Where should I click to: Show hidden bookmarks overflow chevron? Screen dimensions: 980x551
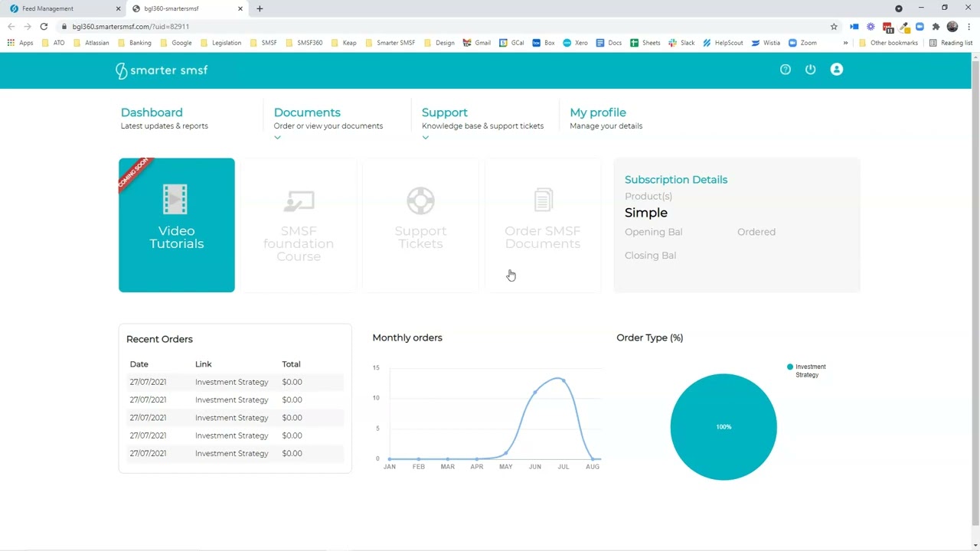point(845,43)
